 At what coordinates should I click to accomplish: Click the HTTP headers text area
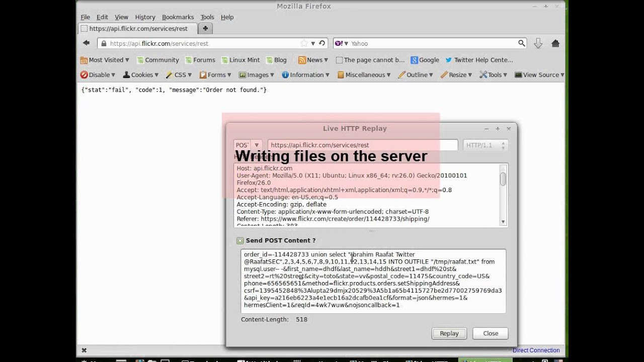pos(366,195)
